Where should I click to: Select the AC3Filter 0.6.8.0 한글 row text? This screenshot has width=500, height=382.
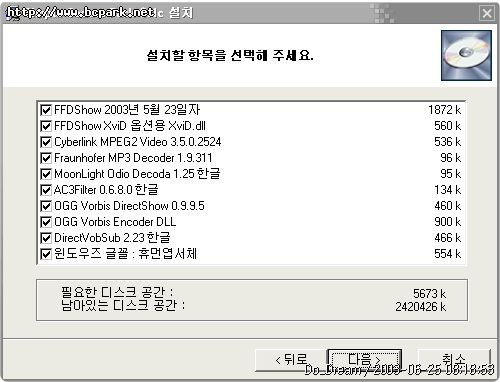[106, 190]
